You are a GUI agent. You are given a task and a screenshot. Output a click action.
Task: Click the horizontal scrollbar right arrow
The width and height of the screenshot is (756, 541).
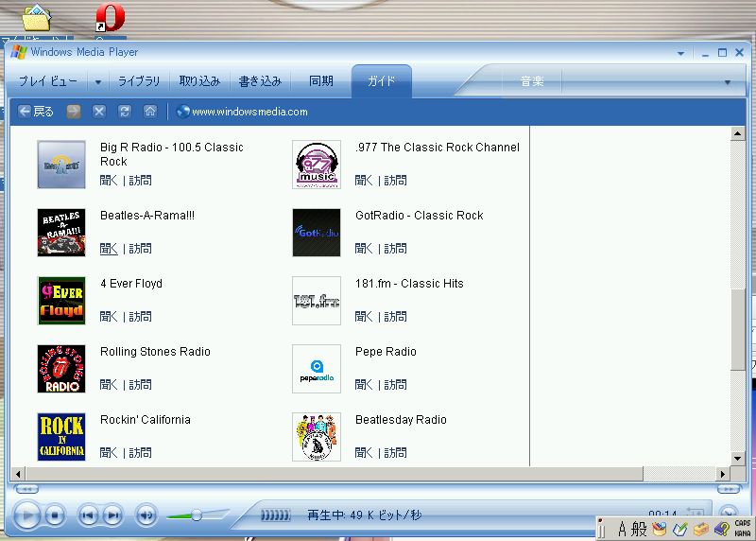pyautogui.click(x=722, y=474)
